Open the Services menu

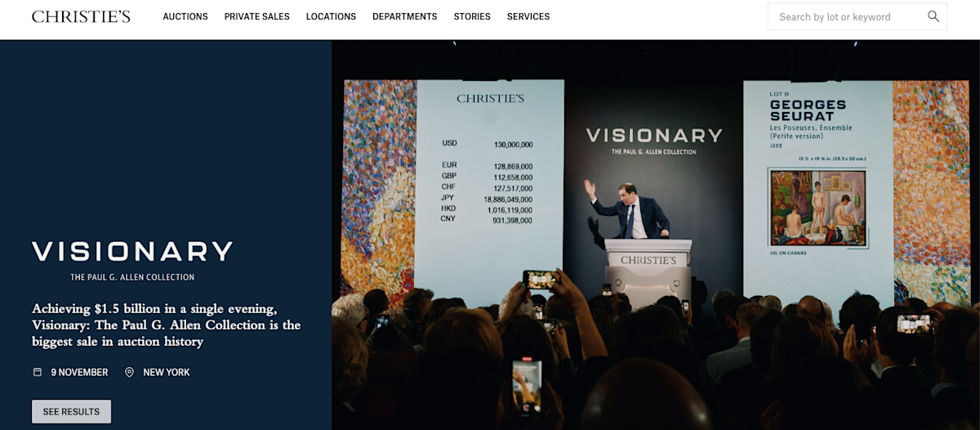(x=528, y=16)
